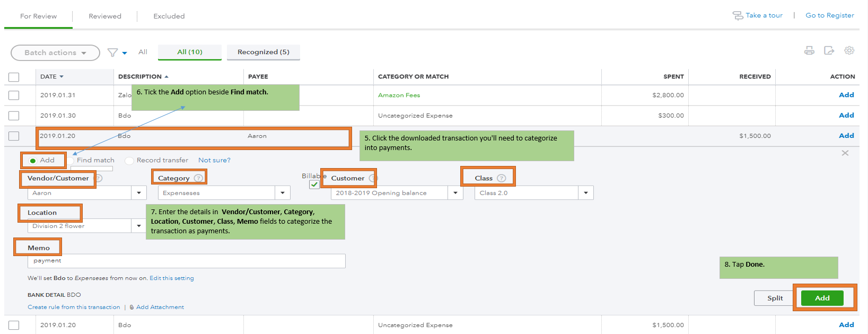Screen dimensions: 868x334
Task: Select the Find match radio button
Action: [x=70, y=161]
